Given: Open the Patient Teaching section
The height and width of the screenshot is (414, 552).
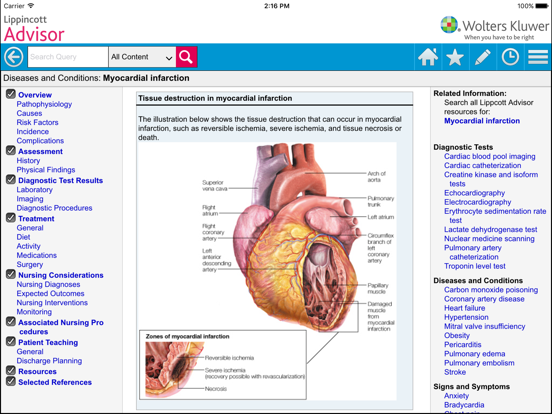Looking at the screenshot, I should 48,343.
